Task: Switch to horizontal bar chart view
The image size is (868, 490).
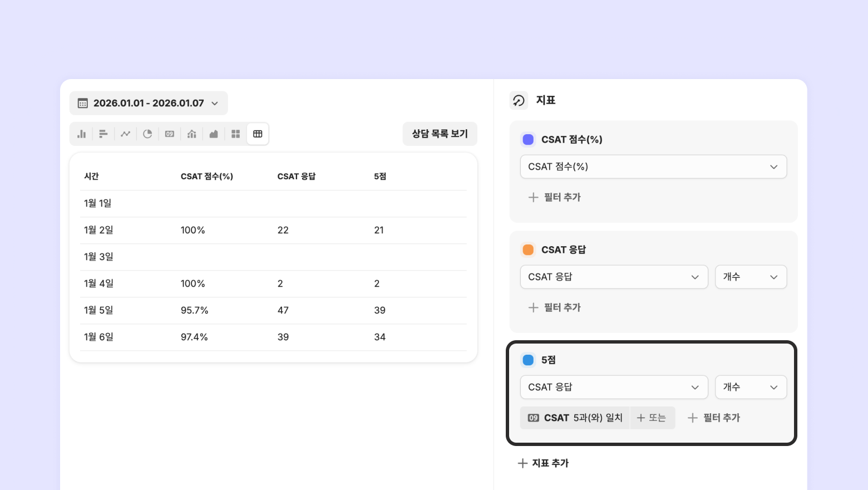Action: pyautogui.click(x=103, y=134)
